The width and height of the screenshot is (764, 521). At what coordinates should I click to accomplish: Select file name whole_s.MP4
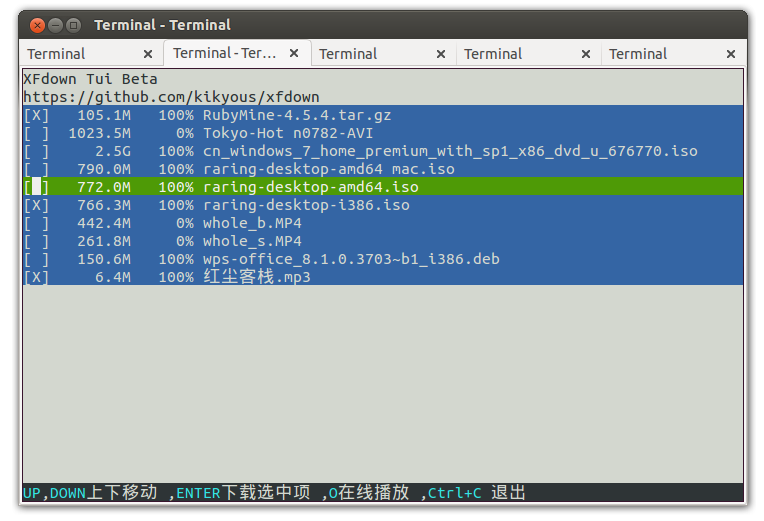(252, 241)
